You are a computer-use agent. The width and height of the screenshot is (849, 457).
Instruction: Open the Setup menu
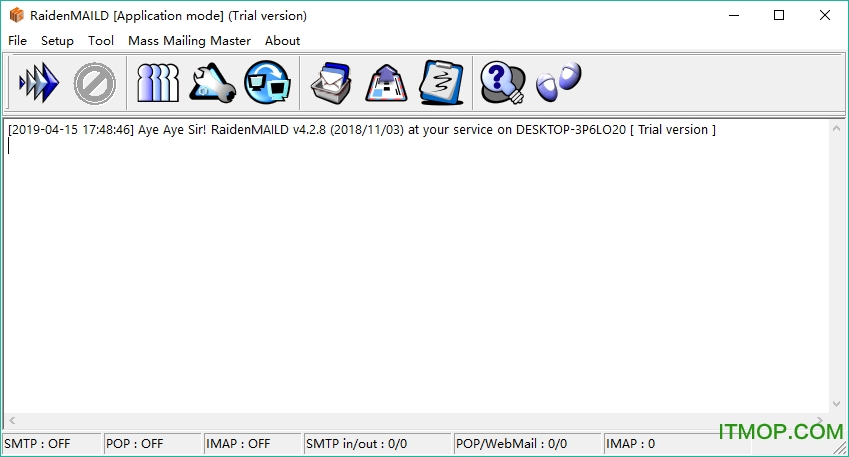point(57,41)
